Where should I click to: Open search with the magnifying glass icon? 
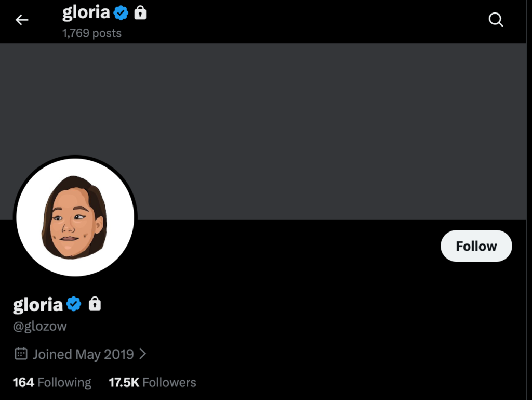click(496, 20)
